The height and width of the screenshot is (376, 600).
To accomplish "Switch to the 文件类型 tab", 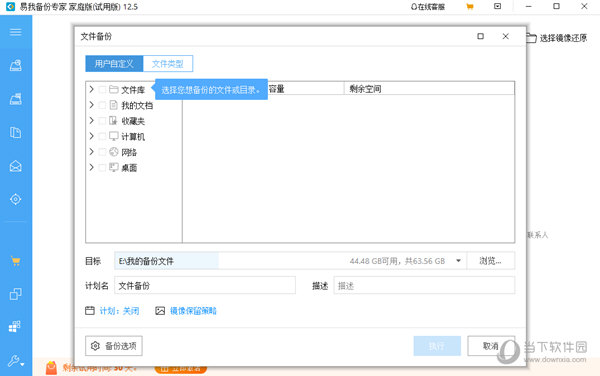I will (168, 63).
